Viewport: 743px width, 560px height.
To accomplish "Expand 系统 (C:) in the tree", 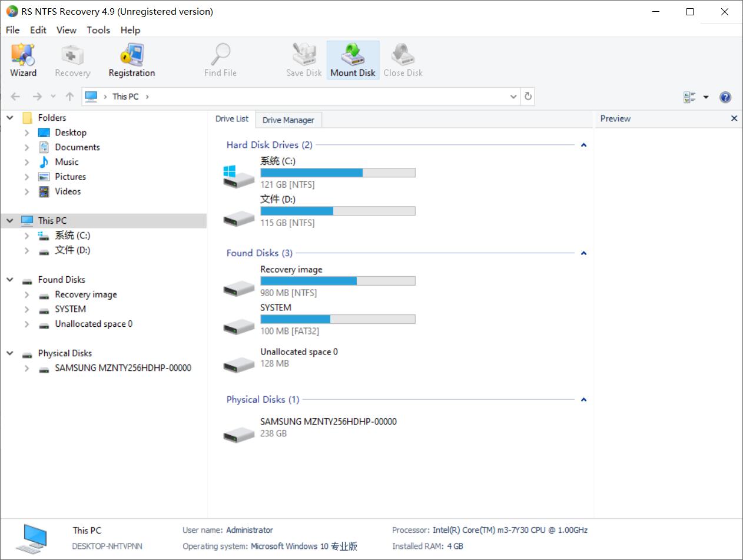I will [x=26, y=236].
